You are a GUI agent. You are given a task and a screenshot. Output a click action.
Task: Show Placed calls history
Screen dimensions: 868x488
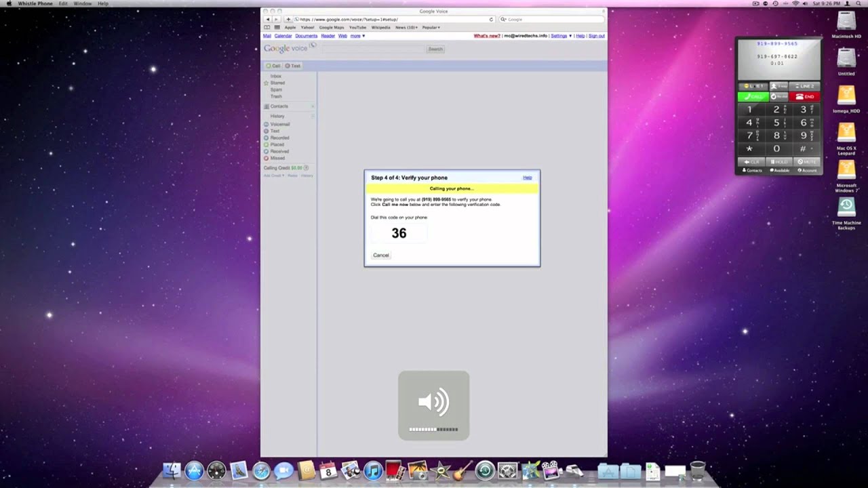click(x=277, y=144)
